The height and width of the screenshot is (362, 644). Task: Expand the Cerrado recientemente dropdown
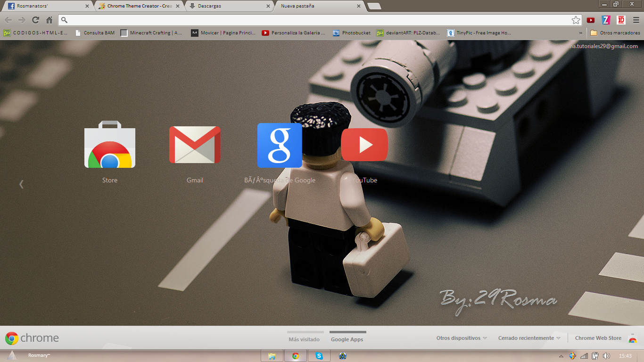pos(529,338)
